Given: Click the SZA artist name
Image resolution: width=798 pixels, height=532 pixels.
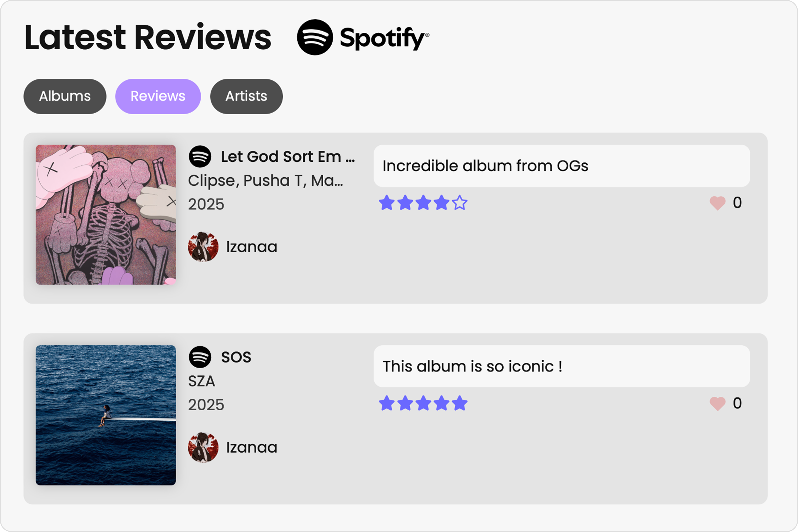Looking at the screenshot, I should (202, 381).
